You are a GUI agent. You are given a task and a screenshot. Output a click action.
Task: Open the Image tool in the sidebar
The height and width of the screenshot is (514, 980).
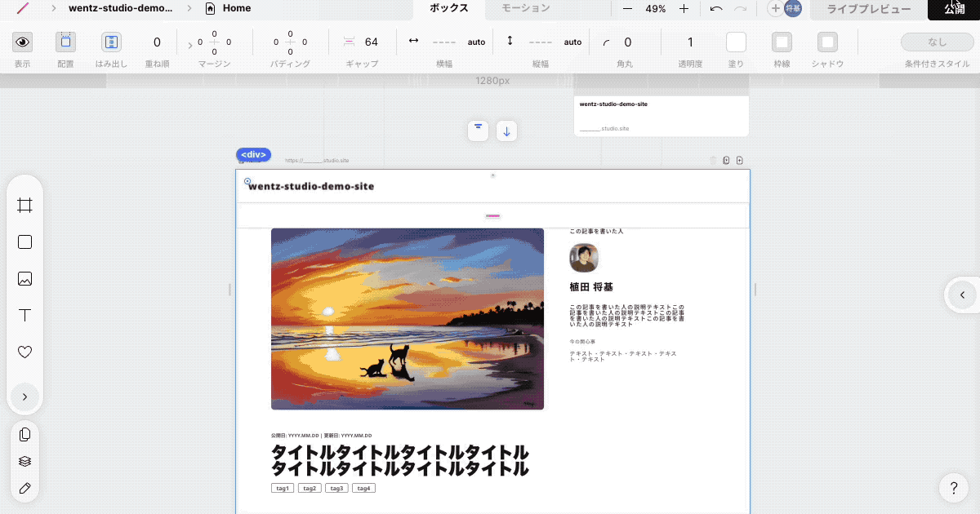(24, 278)
